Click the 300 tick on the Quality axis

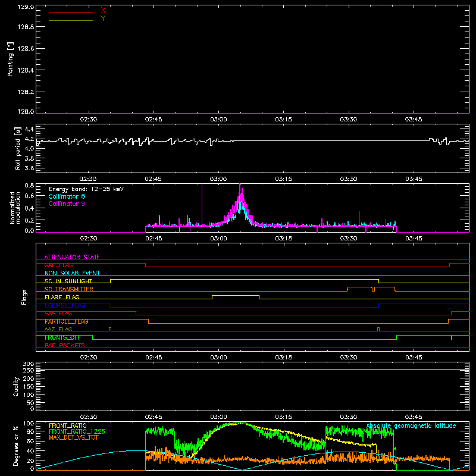[29, 364]
